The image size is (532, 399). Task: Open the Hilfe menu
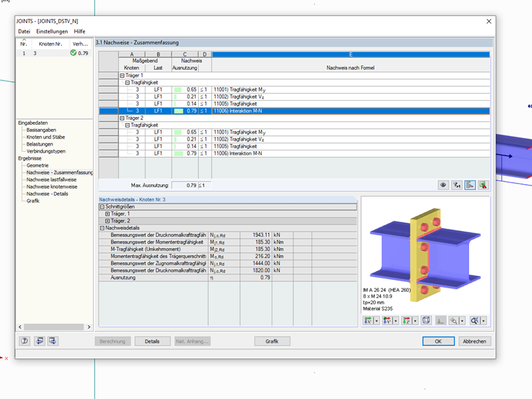(79, 31)
